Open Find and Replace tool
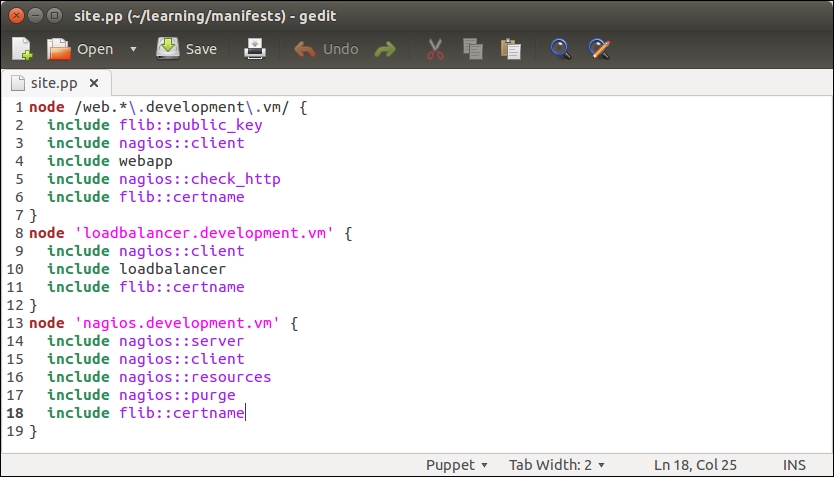The height and width of the screenshot is (477, 834). 599,49
